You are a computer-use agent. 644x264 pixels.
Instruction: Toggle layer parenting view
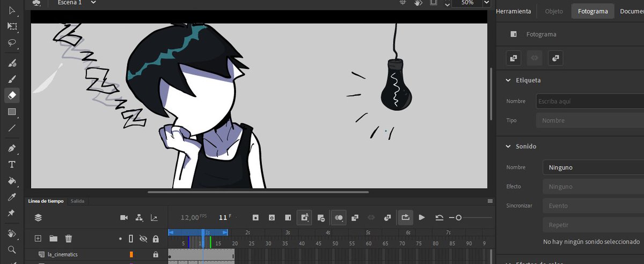[x=140, y=217]
